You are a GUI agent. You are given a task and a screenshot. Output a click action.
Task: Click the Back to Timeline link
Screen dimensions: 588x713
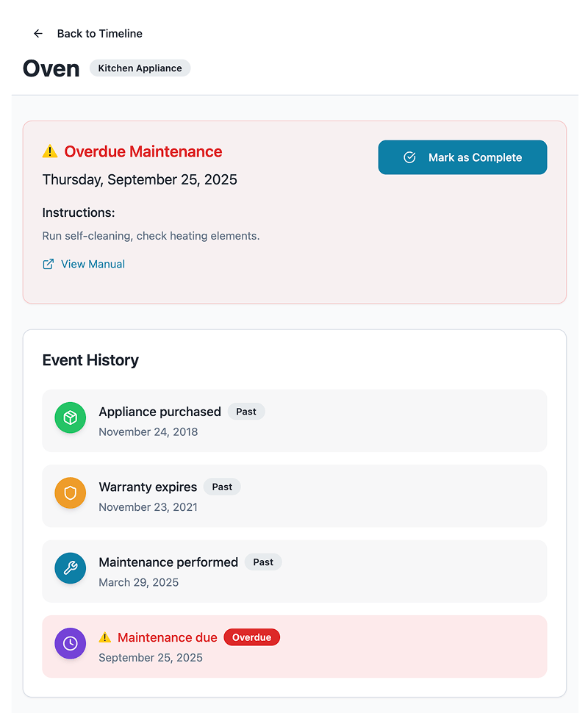point(99,34)
